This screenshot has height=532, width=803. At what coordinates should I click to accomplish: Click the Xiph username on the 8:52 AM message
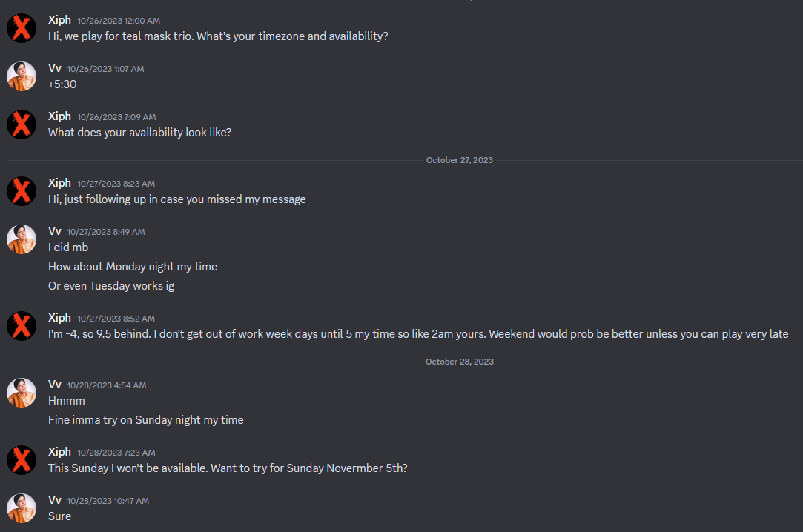tap(59, 317)
